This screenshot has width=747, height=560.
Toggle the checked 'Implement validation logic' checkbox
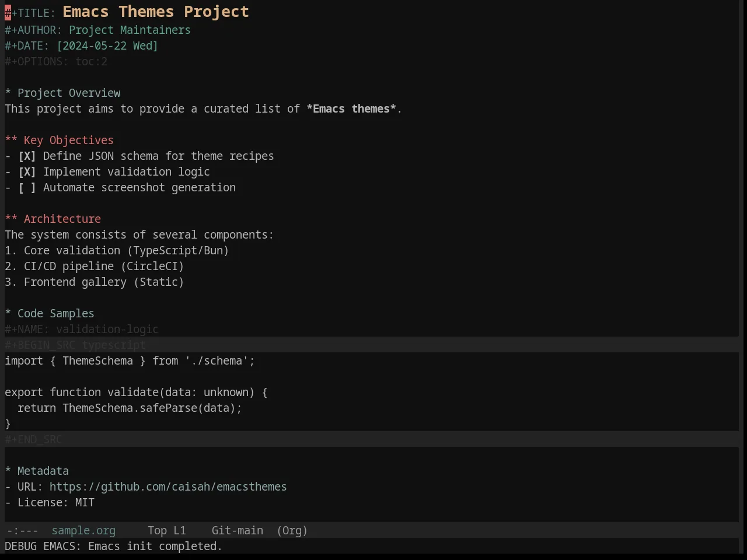point(27,172)
